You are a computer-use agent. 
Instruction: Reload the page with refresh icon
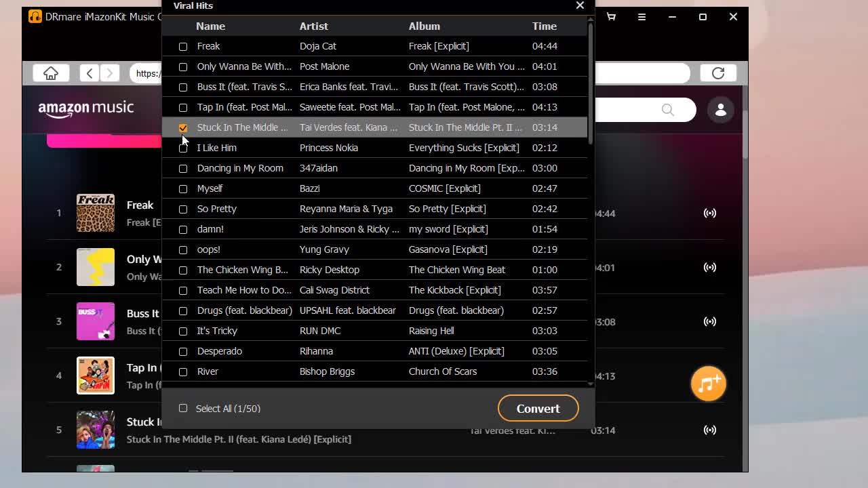click(x=718, y=73)
